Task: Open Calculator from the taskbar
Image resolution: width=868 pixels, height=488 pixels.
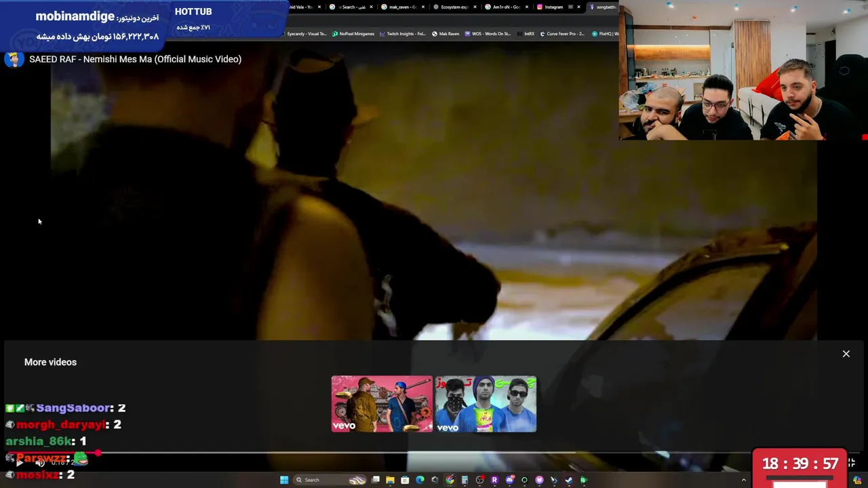Action: pos(465,480)
